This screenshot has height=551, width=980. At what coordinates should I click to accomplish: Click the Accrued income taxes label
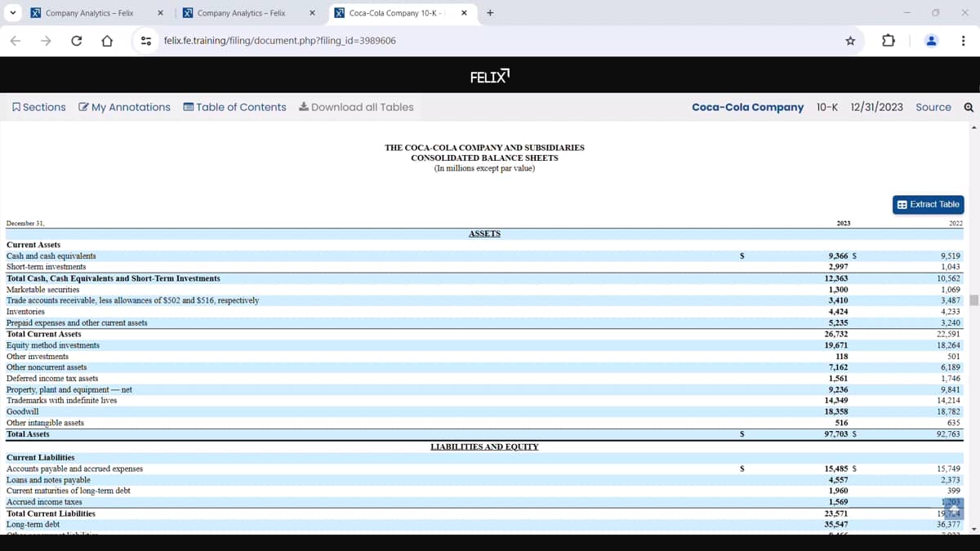tap(44, 502)
